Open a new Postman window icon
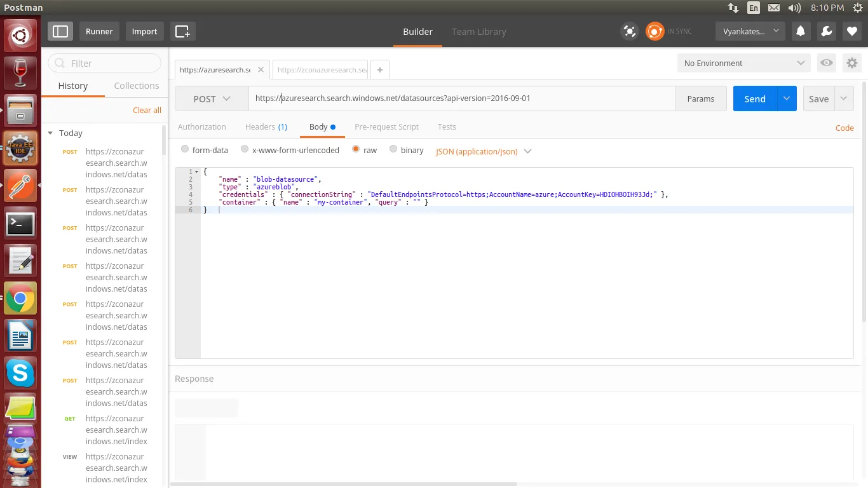Viewport: 868px width, 488px height. click(182, 31)
